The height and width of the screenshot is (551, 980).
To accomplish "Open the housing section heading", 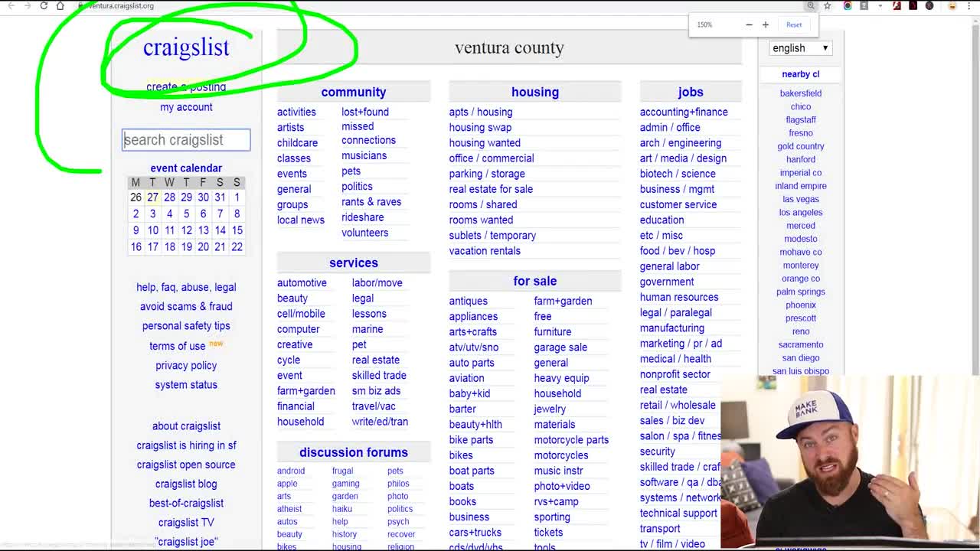I will [x=535, y=92].
